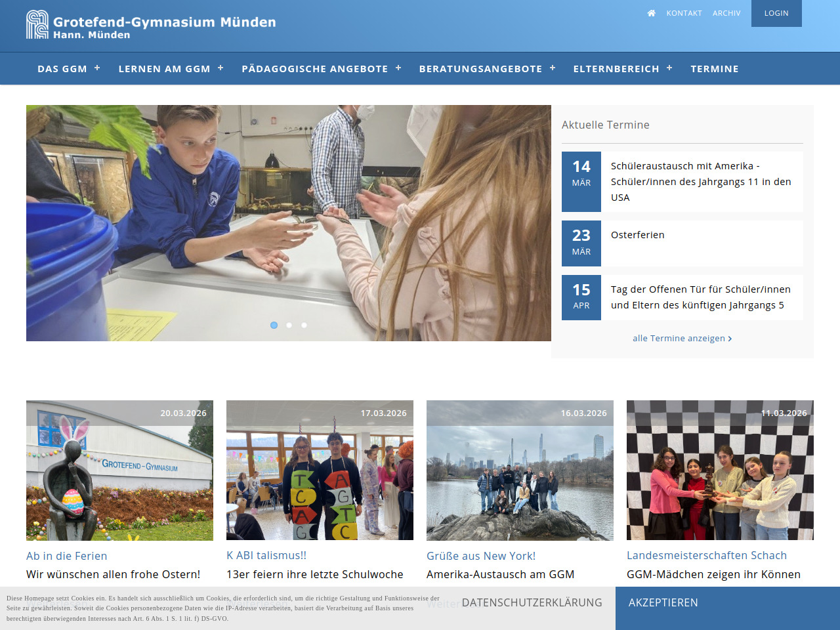Click the Grotefend-Gymnasium school logo
This screenshot has height=630, width=840.
[x=37, y=25]
